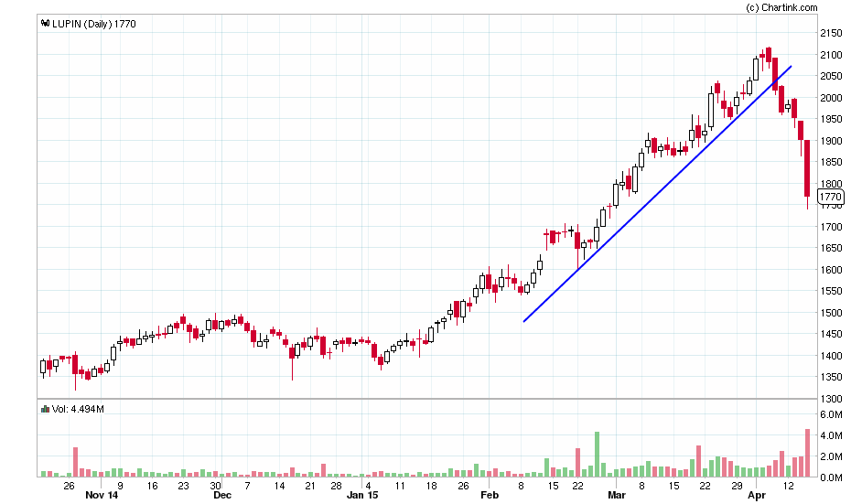Click date label 4 on time axis
Image resolution: width=851 pixels, height=504 pixels.
click(x=368, y=486)
